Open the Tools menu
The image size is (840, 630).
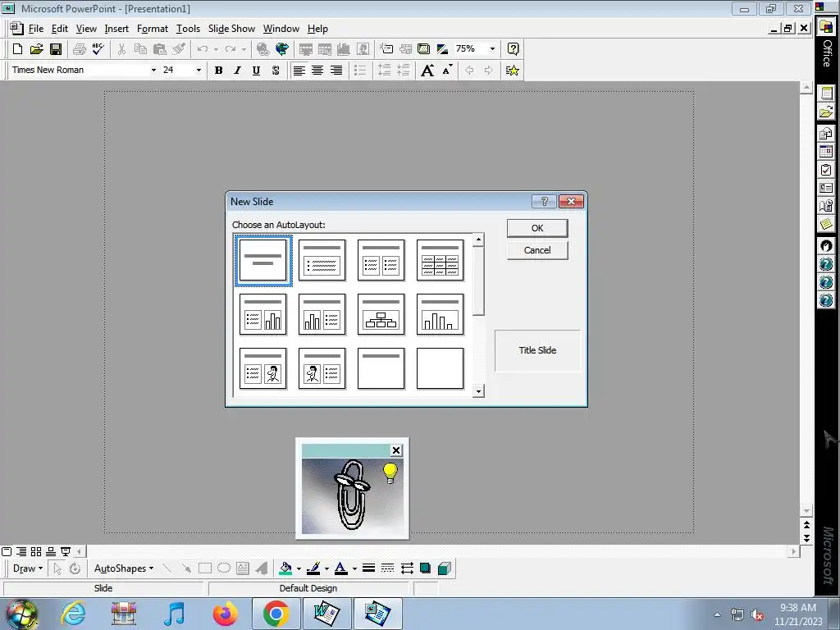click(x=188, y=29)
